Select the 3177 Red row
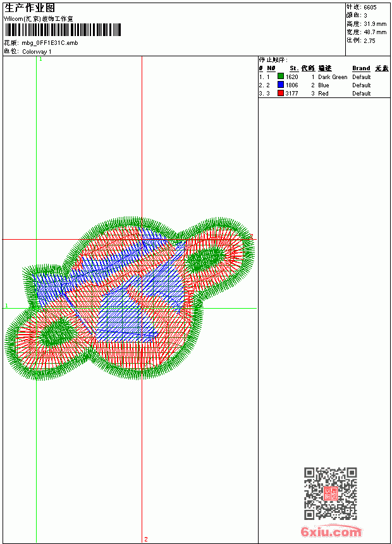 click(x=324, y=94)
